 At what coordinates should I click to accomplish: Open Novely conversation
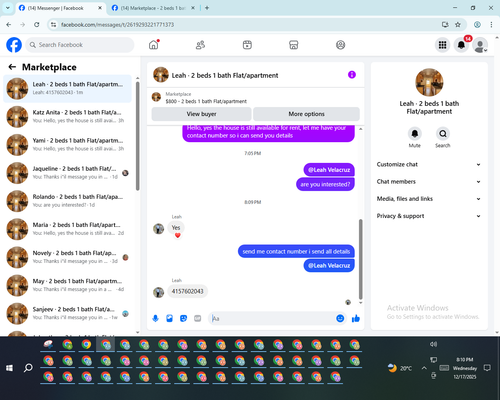[x=67, y=257]
